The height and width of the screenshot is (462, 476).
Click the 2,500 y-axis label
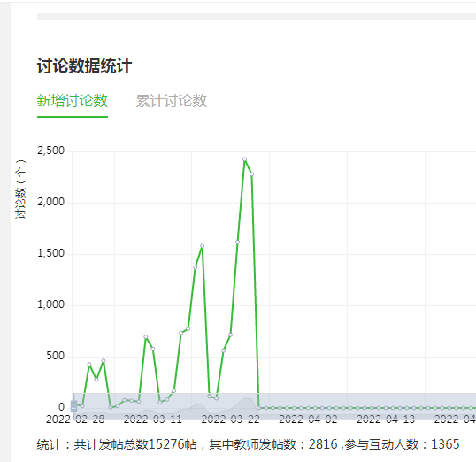(51, 150)
